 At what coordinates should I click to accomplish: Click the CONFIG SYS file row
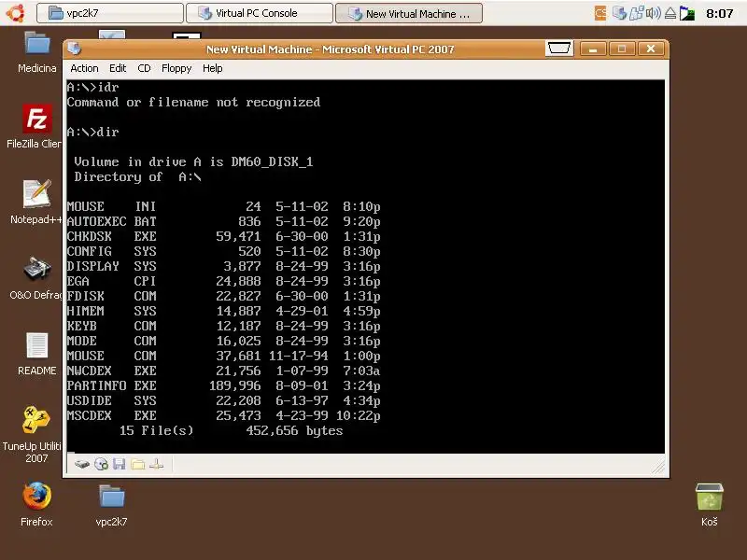click(x=223, y=251)
